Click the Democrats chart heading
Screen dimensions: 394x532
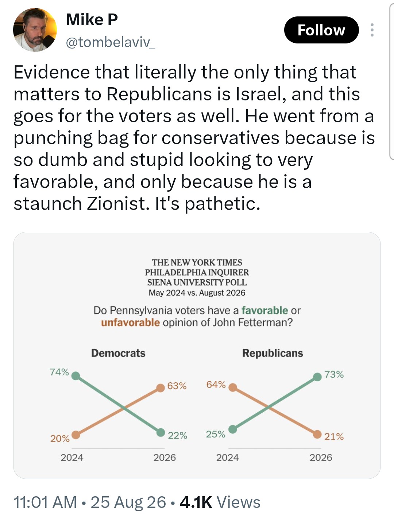[x=118, y=353]
